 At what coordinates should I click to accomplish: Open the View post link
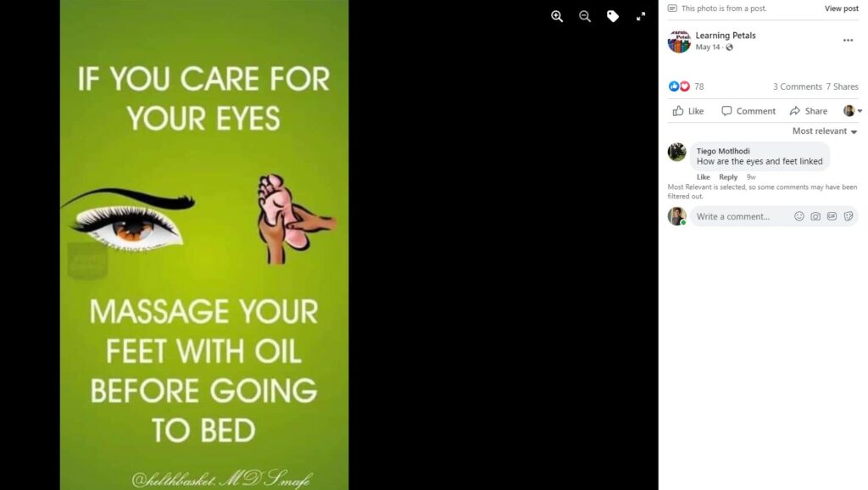(842, 8)
